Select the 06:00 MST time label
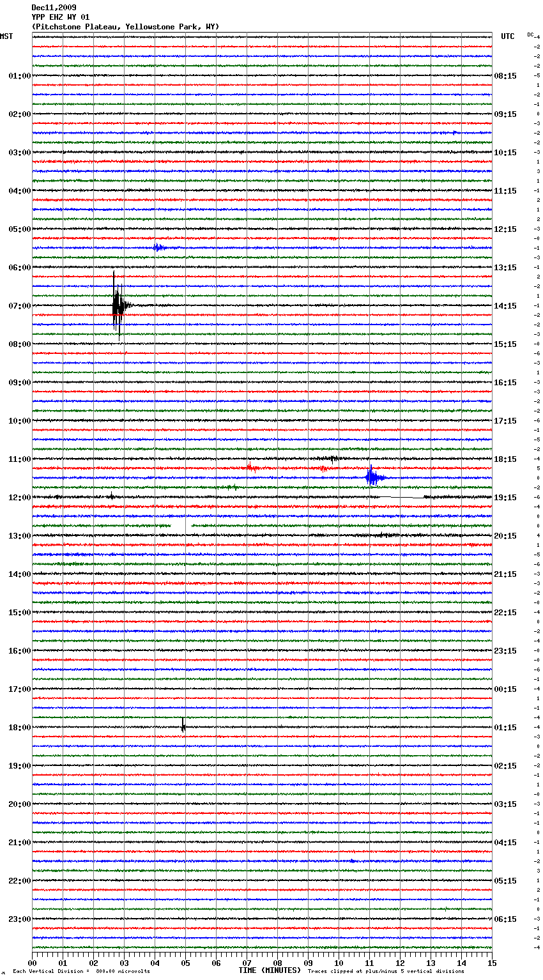 [19, 268]
